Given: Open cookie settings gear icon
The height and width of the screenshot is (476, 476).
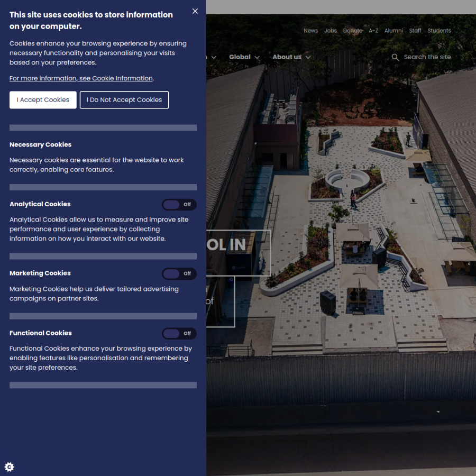Looking at the screenshot, I should click(10, 466).
